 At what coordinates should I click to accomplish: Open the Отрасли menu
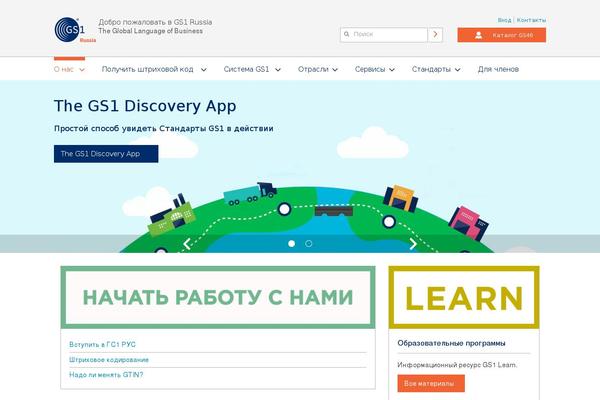(313, 69)
